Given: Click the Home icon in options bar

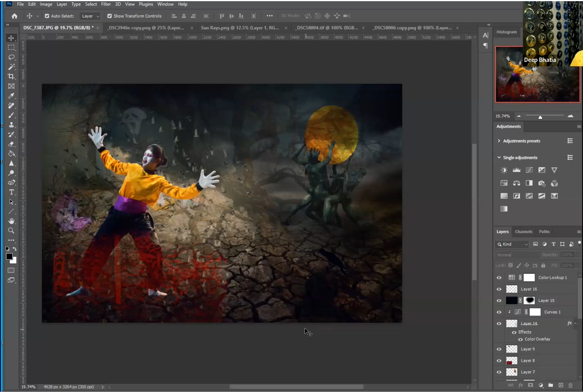Looking at the screenshot, I should coord(15,16).
